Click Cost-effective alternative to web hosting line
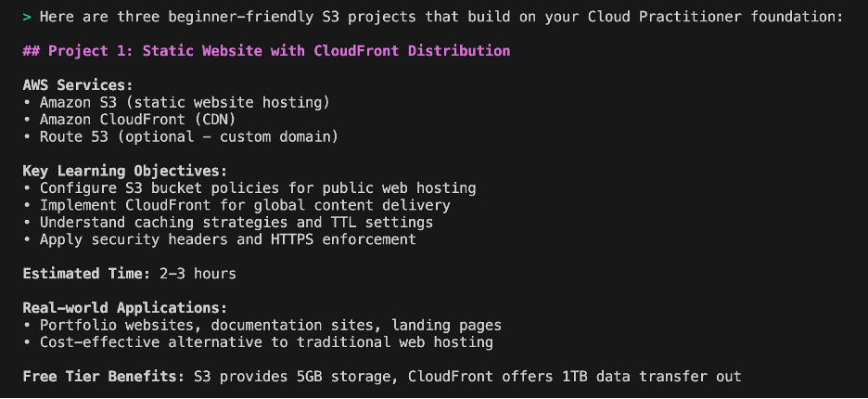 [266, 342]
